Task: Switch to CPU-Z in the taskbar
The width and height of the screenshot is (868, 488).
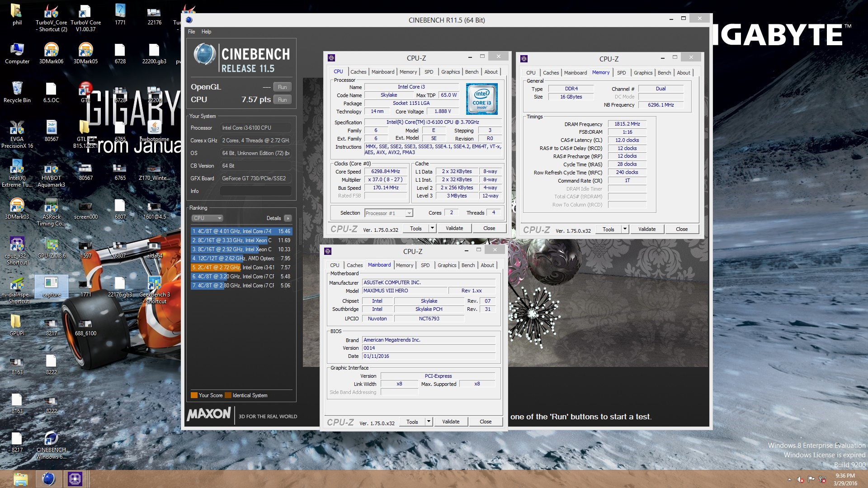Action: point(75,479)
